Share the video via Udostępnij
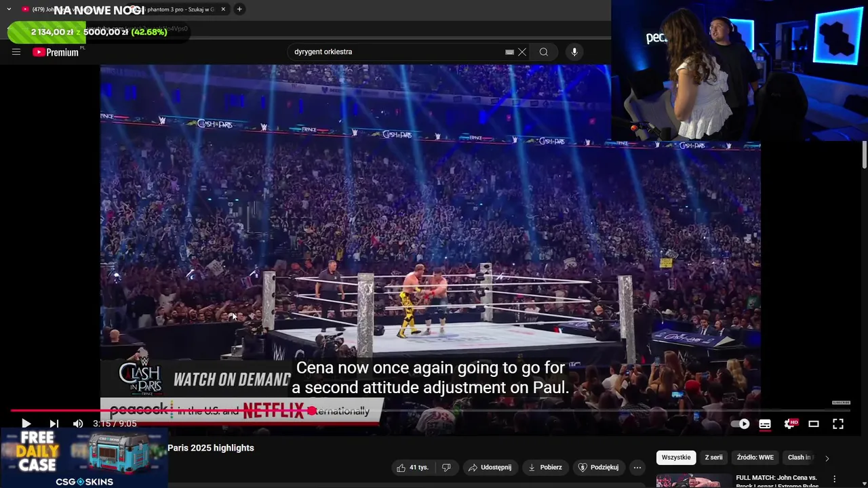The width and height of the screenshot is (868, 488). coord(489,468)
